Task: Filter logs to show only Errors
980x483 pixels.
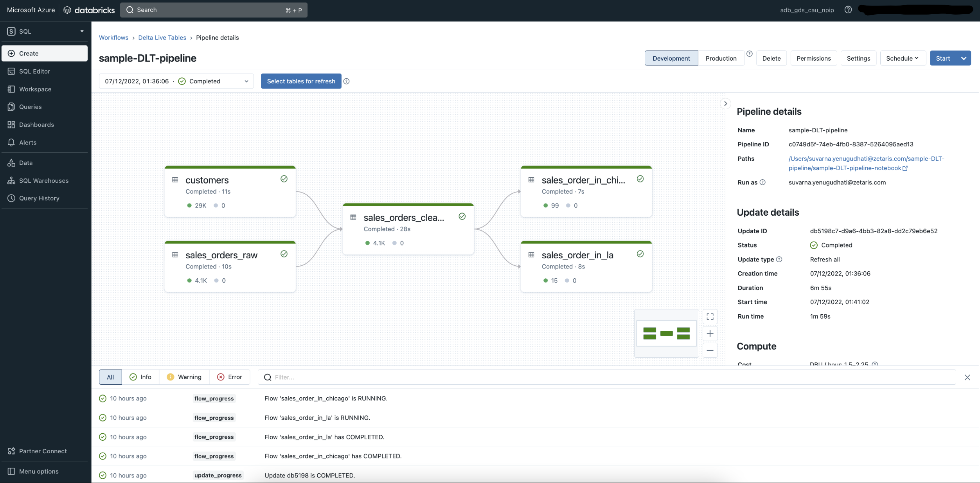Action: 230,377
